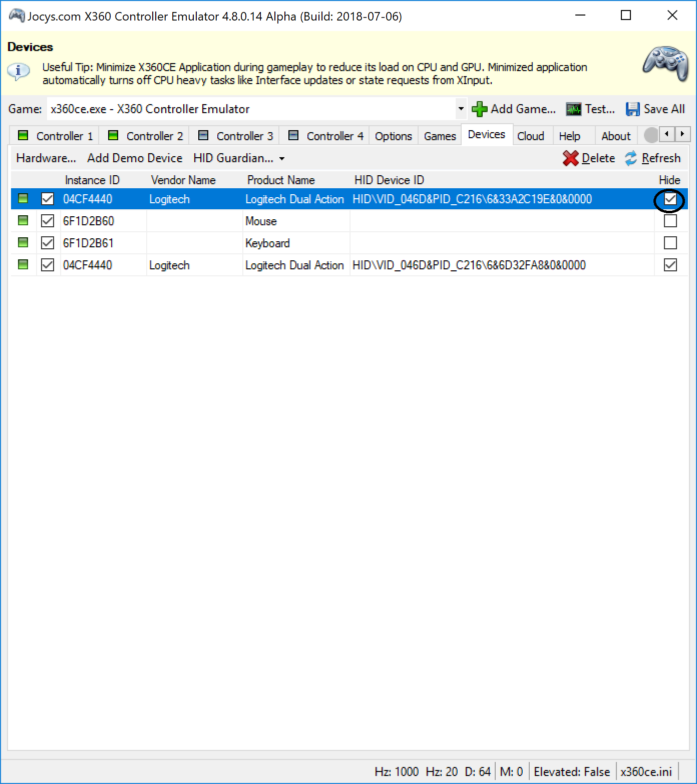Expand the HID Guardian dropdown menu
697x784 pixels.
[x=282, y=159]
